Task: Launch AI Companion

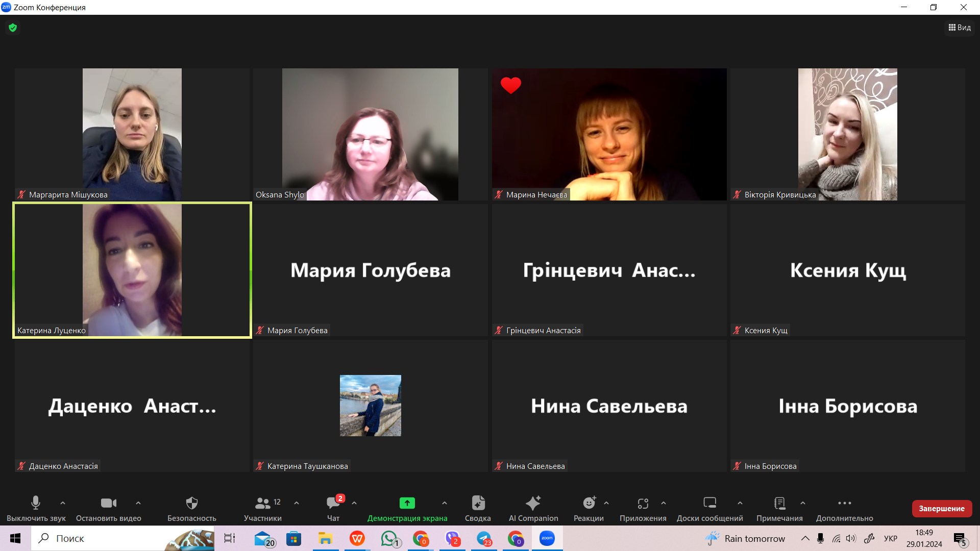Action: click(533, 509)
